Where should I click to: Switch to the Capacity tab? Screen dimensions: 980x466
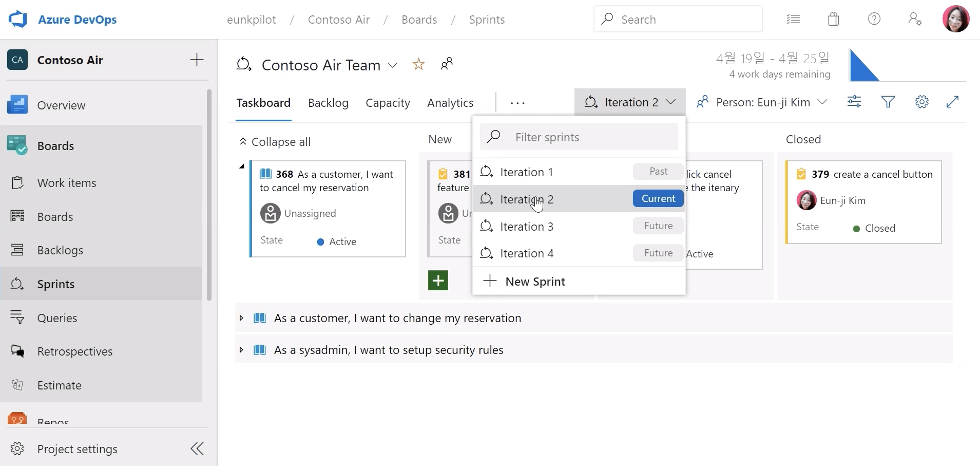click(388, 103)
